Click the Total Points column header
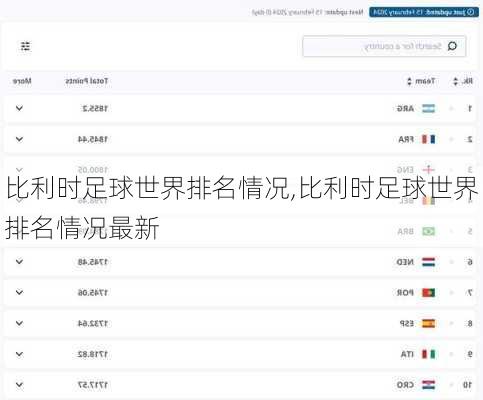 pos(87,81)
